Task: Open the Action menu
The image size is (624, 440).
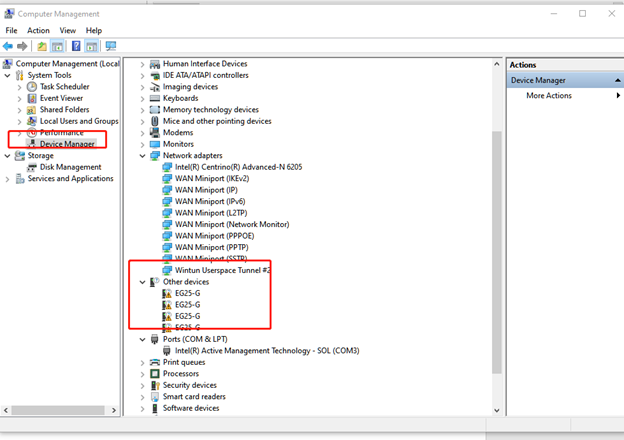Action: [x=38, y=31]
